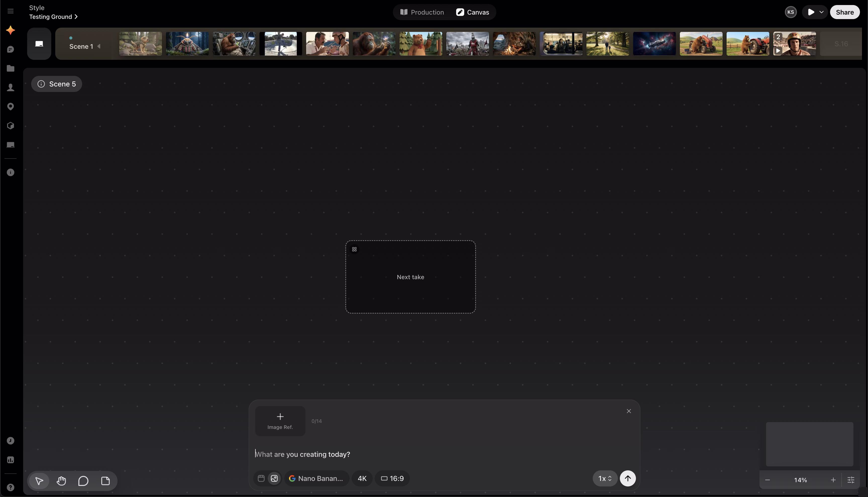Submit prompt with the up arrow button

click(627, 478)
